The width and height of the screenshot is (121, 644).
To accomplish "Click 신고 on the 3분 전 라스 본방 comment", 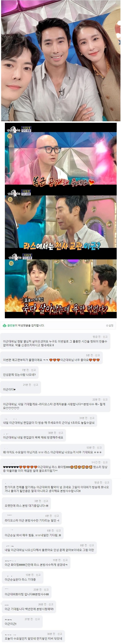I will (46, 501).
